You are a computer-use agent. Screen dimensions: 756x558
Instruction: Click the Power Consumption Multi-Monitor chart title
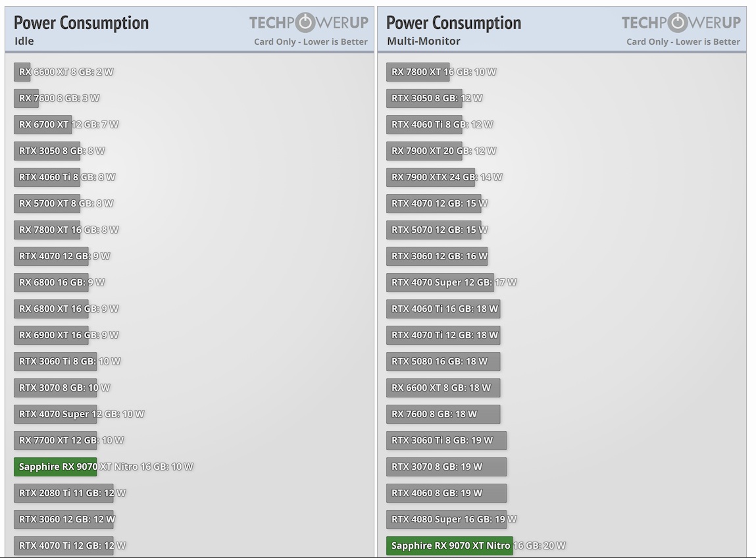point(454,23)
